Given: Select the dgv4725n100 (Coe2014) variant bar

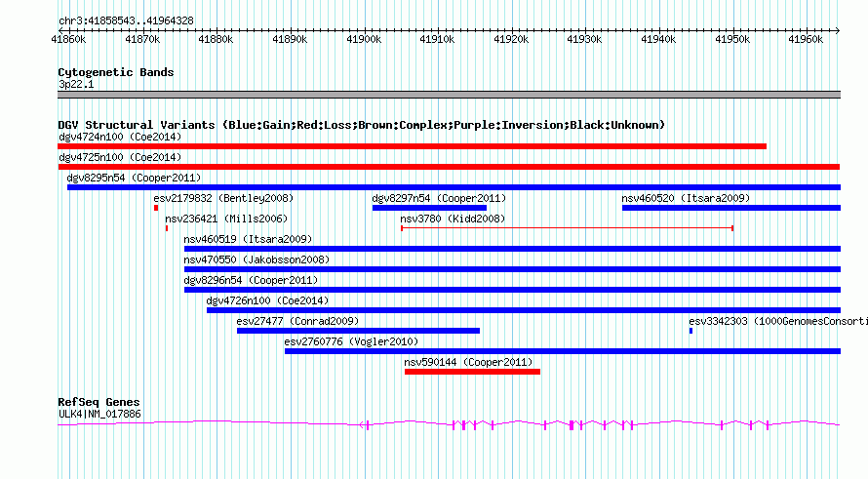Looking at the screenshot, I should 449,167.
